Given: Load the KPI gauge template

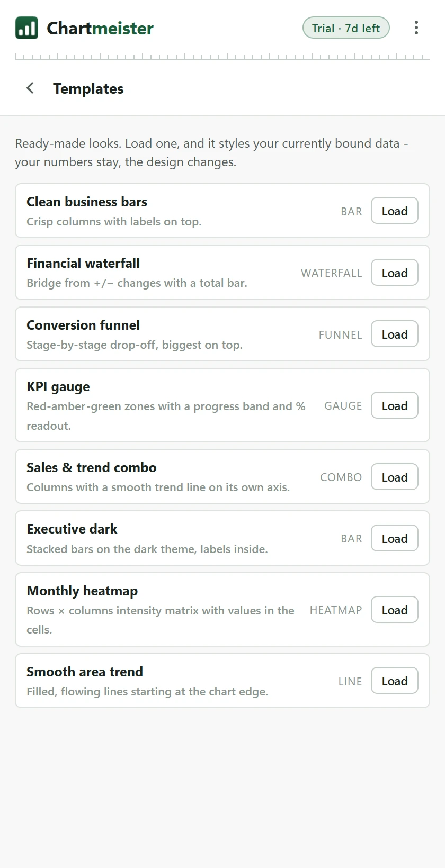Looking at the screenshot, I should click(x=395, y=406).
